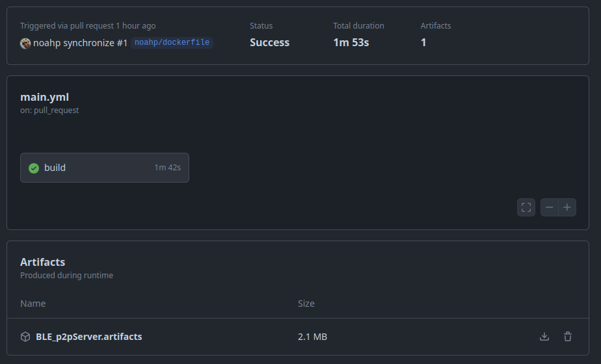Click the Name column header
This screenshot has width=601, height=364.
click(33, 304)
